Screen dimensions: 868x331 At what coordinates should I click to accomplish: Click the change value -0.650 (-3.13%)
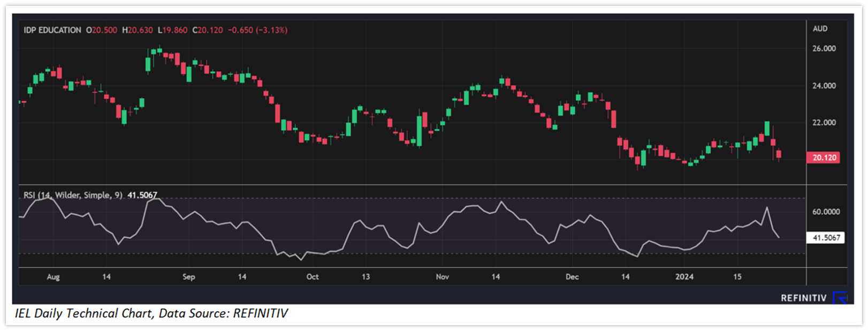tap(258, 30)
